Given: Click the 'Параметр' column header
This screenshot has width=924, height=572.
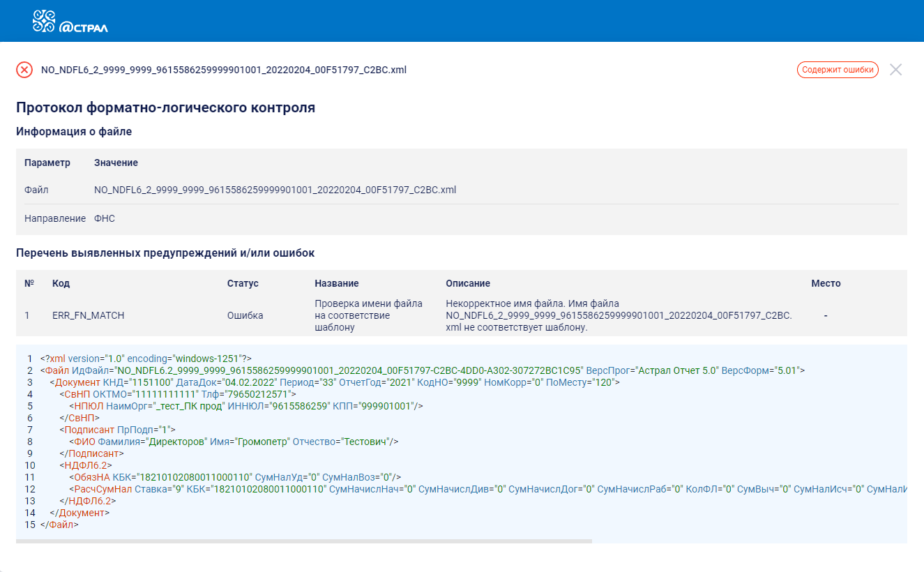Looking at the screenshot, I should click(47, 163).
